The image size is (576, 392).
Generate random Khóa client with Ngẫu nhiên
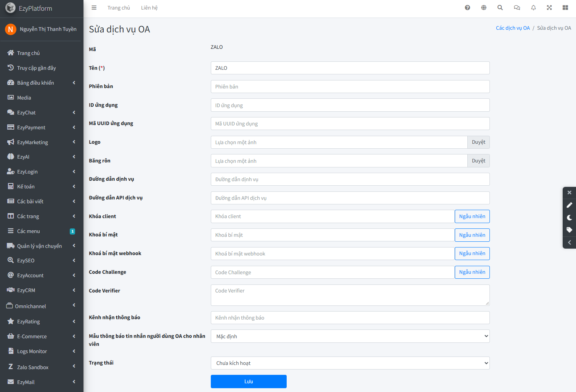pos(472,216)
